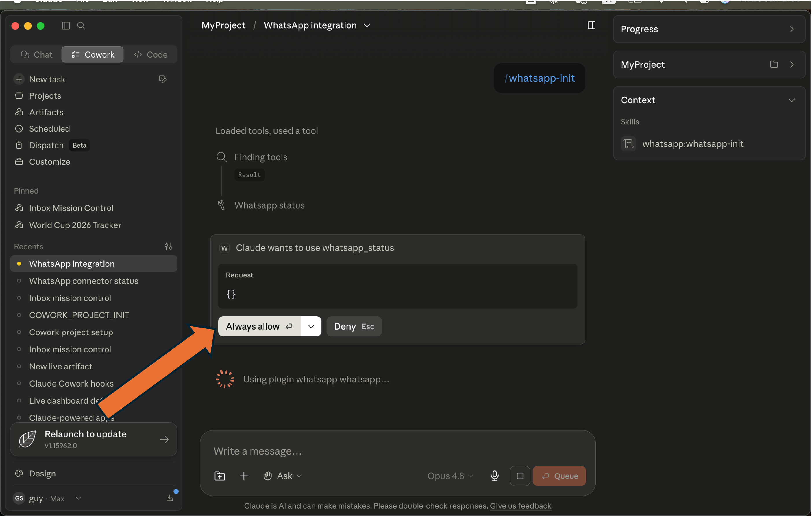Stop the running task
Screen dimensions: 812x517
click(x=520, y=476)
